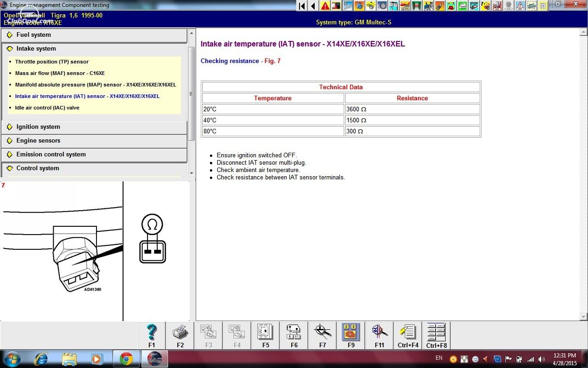Image resolution: width=588 pixels, height=368 pixels.
Task: Collapse the Control system section
Action: pyautogui.click(x=94, y=168)
